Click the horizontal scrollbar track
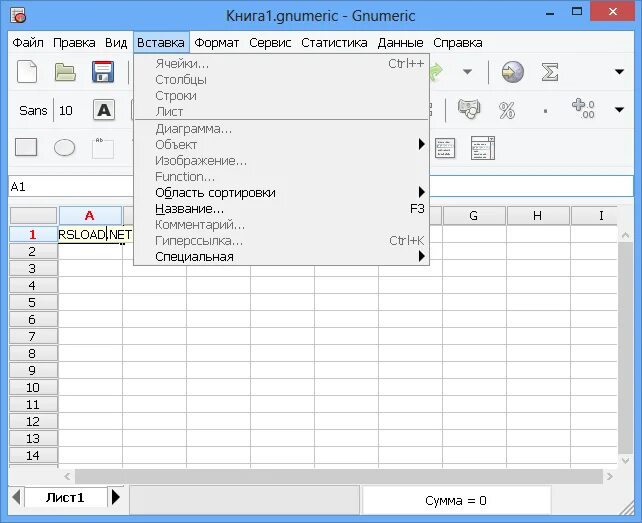The width and height of the screenshot is (642, 523). click(338, 476)
